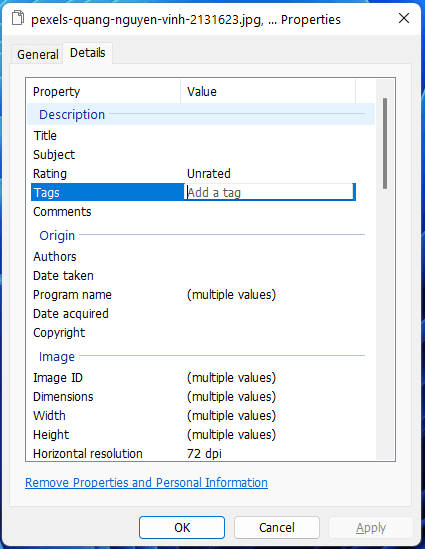This screenshot has width=425, height=549.
Task: Select the Details tab
Action: pyautogui.click(x=88, y=53)
